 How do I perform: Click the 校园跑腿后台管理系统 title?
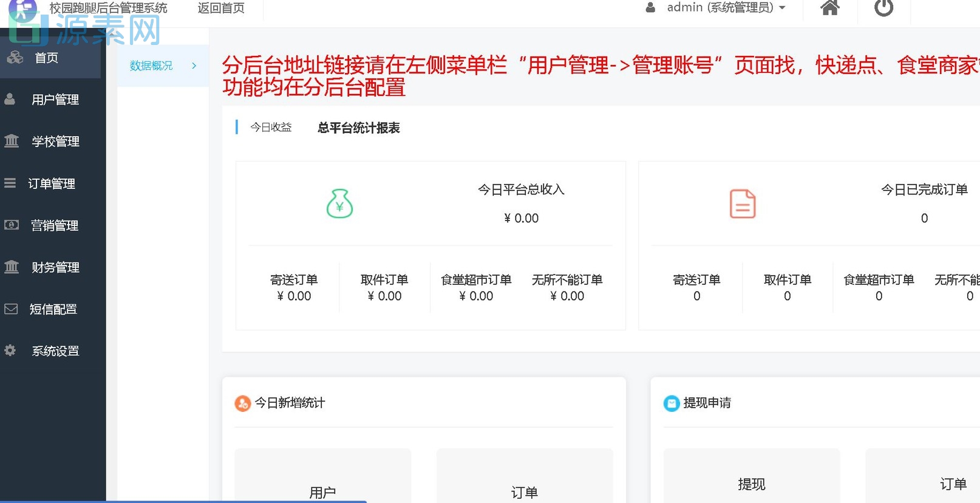pos(108,9)
